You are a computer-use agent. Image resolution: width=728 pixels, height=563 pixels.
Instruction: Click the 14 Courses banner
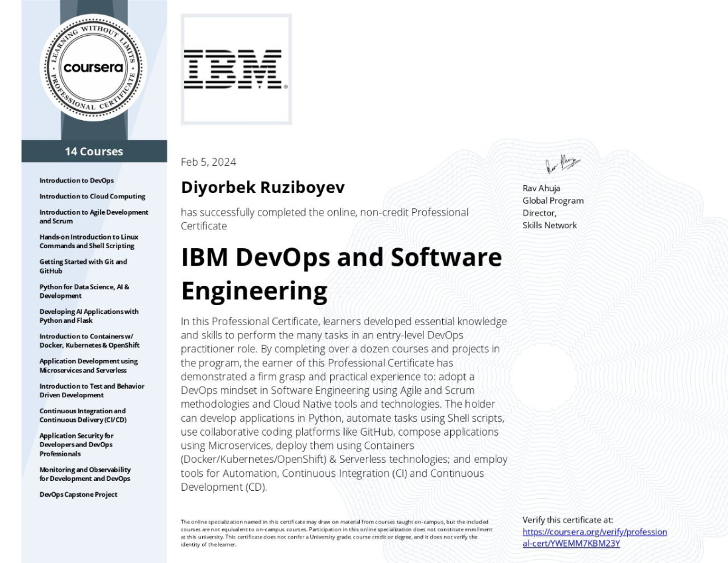click(x=94, y=152)
